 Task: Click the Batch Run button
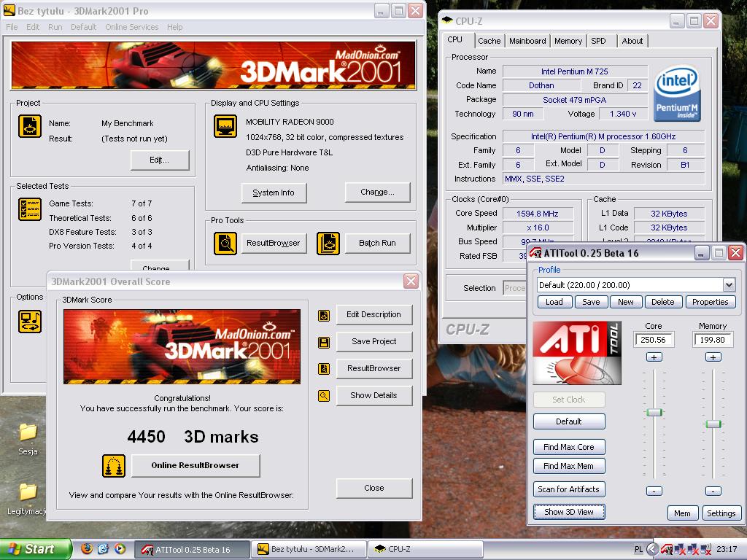[377, 244]
